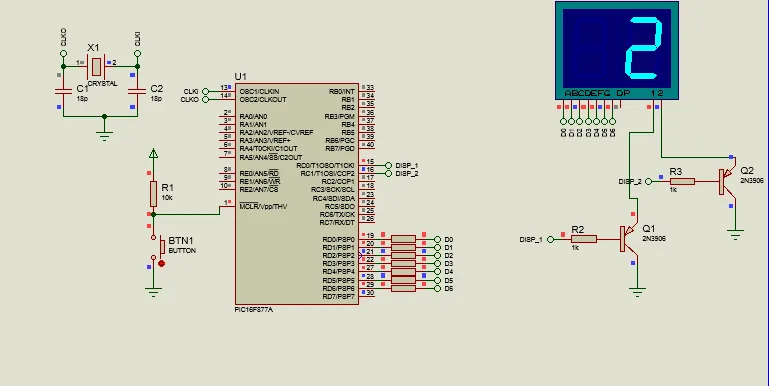Image resolution: width=769 pixels, height=386 pixels.
Task: Select transistor Q1 2N3906 symbol
Action: 629,239
